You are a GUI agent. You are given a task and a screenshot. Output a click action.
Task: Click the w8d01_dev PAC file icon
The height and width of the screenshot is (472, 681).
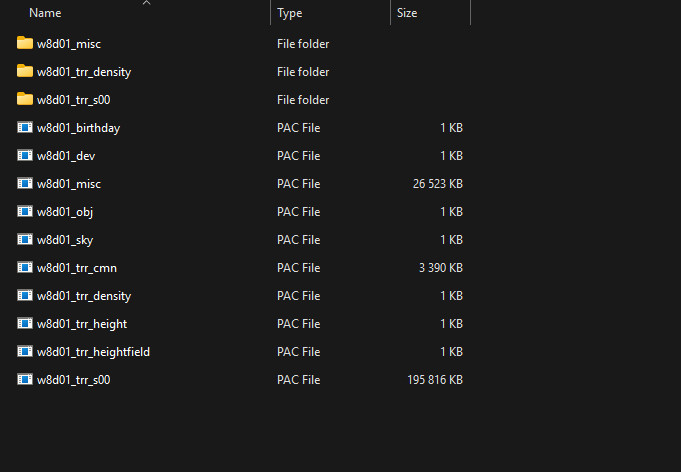tap(25, 155)
